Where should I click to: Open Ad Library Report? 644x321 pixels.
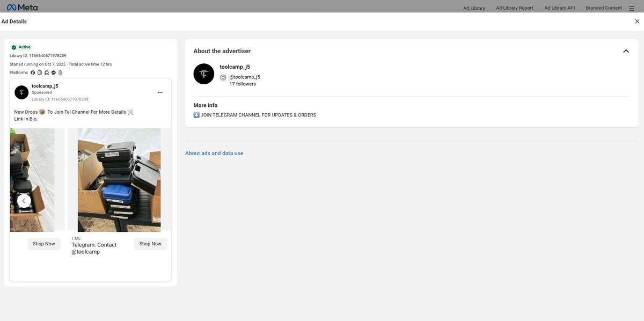point(515,8)
